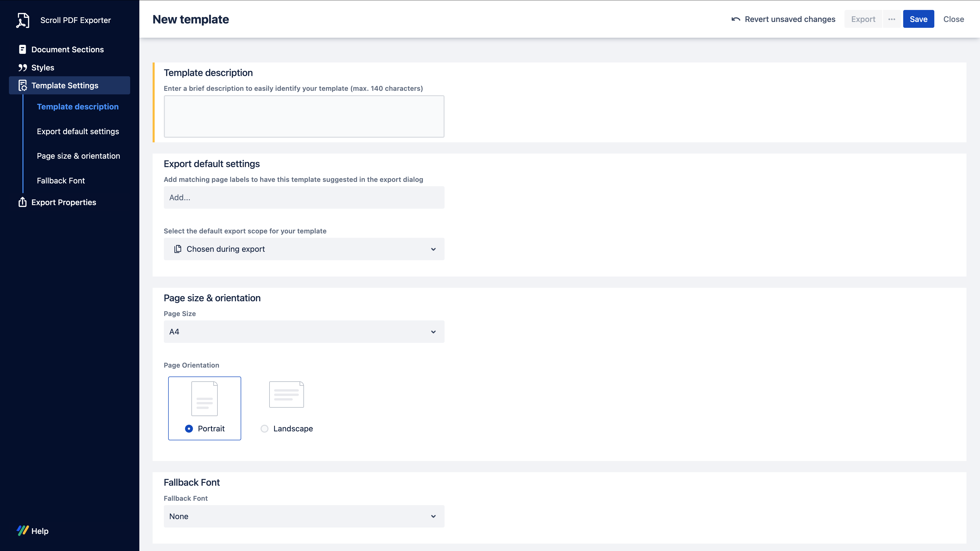Focus the page labels Add field
The image size is (980, 551).
point(304,197)
